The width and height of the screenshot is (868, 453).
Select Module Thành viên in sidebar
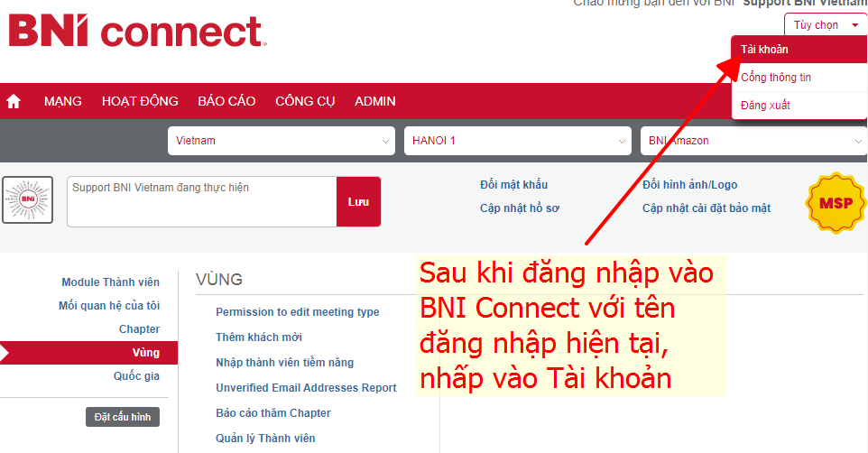[x=111, y=282]
